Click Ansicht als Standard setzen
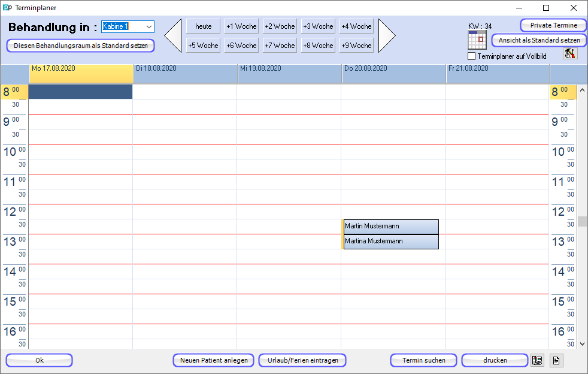The image size is (588, 374). click(539, 40)
